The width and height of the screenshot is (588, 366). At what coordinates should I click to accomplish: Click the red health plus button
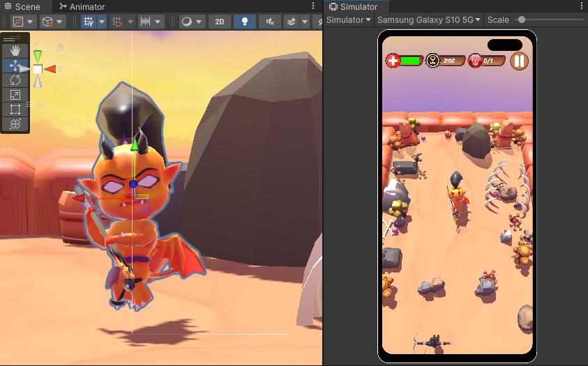tap(393, 61)
